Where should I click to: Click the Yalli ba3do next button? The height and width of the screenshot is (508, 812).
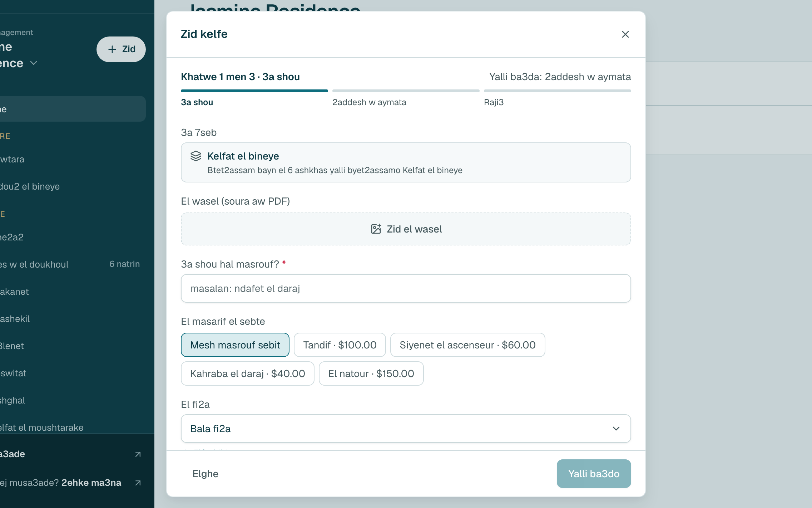click(594, 474)
